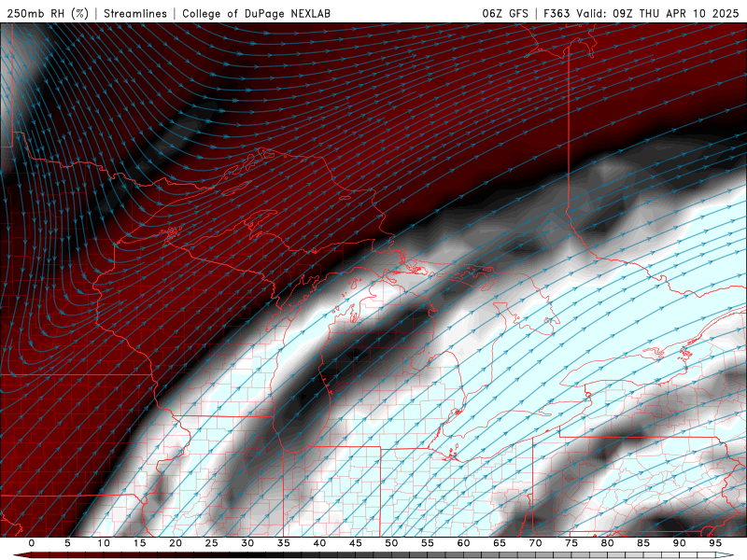Click the 'F363' forecast hour text
Screen dimensions: 747x560
pyautogui.click(x=557, y=13)
